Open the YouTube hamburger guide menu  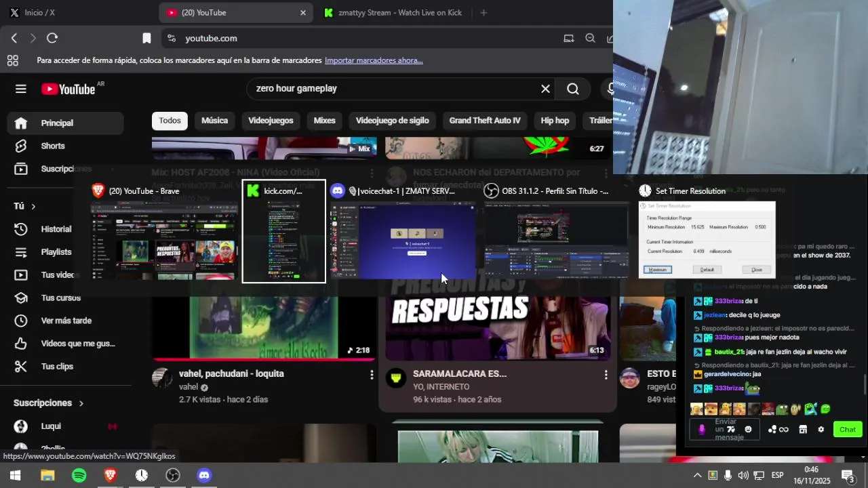[x=21, y=89]
